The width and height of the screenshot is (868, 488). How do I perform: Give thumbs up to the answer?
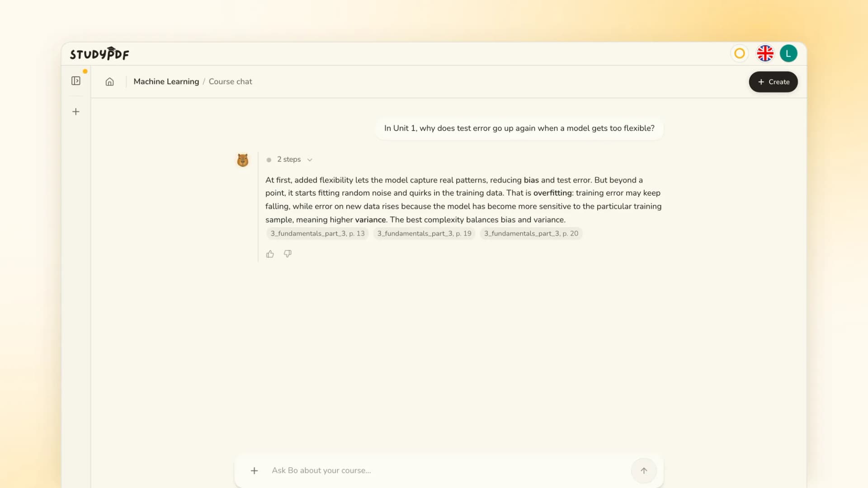(270, 254)
